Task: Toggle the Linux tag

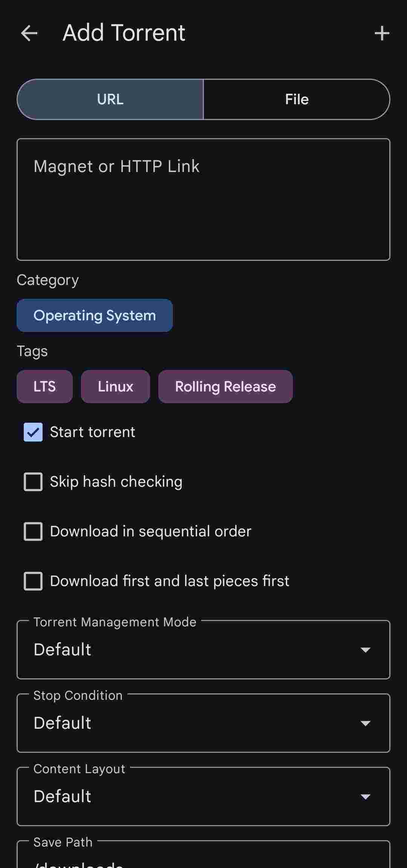Action: coord(115,386)
